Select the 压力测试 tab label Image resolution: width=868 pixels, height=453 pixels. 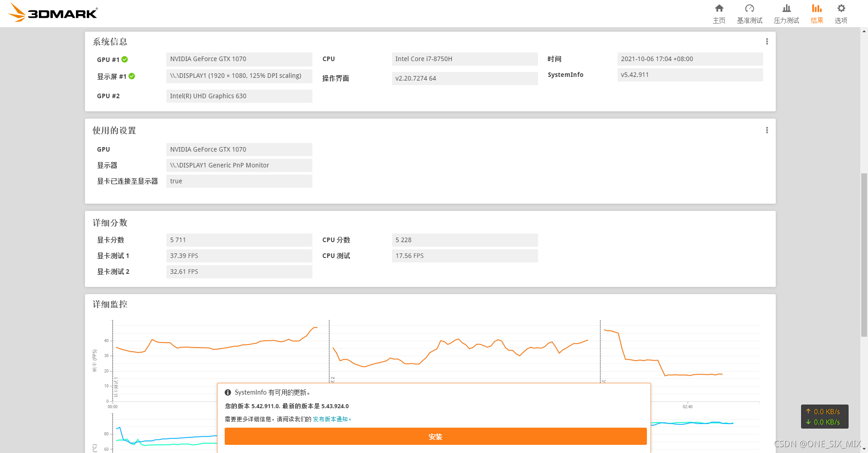point(787,20)
